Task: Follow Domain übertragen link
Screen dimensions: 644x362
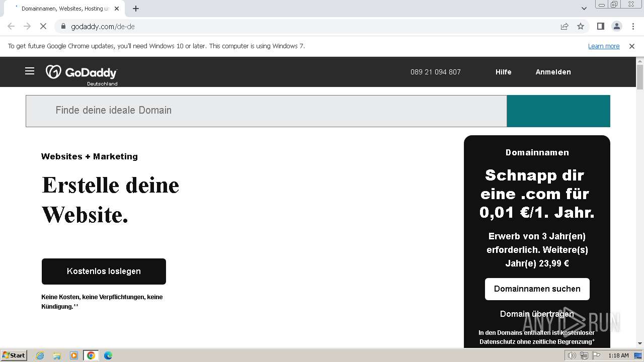Action: [x=537, y=314]
